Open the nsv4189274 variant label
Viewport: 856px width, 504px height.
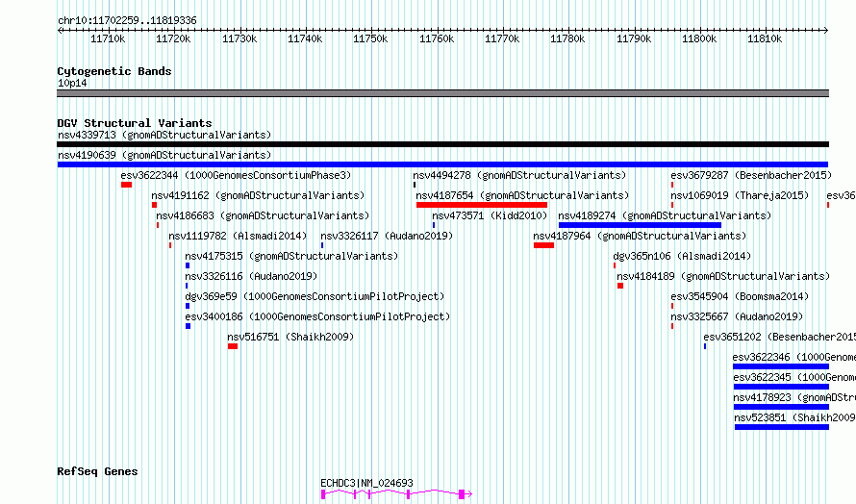tap(665, 215)
